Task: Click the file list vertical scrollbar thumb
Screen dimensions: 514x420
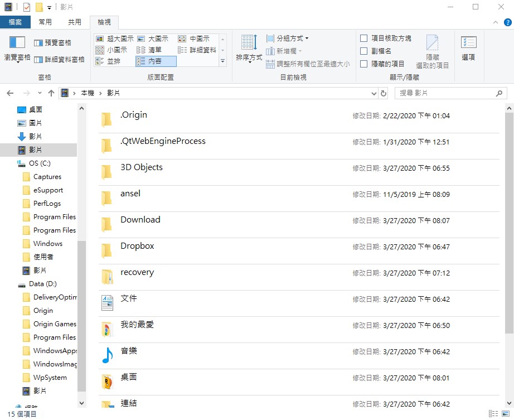Action: (x=509, y=223)
